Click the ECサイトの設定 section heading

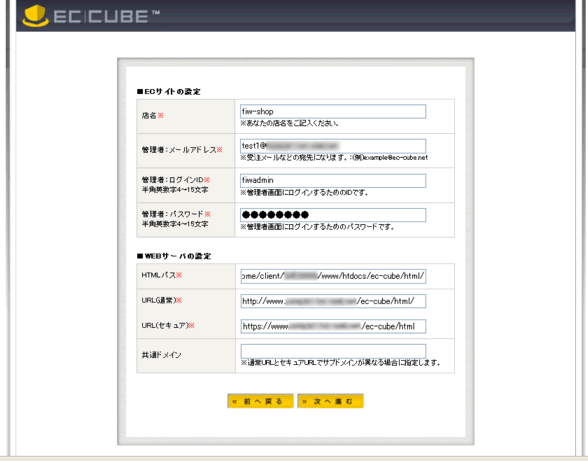tap(169, 92)
